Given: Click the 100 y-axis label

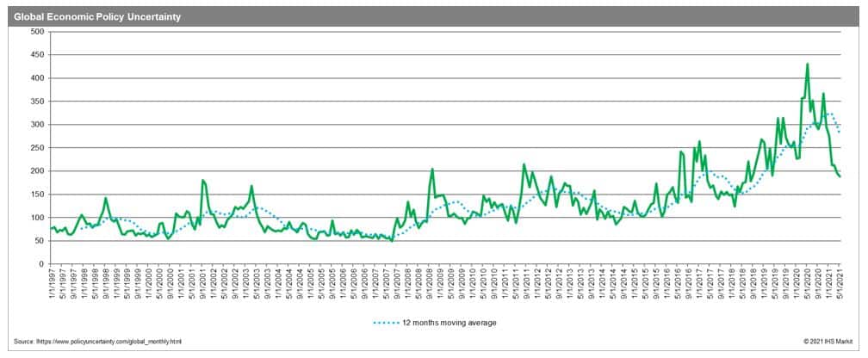Looking at the screenshot, I should [x=37, y=218].
